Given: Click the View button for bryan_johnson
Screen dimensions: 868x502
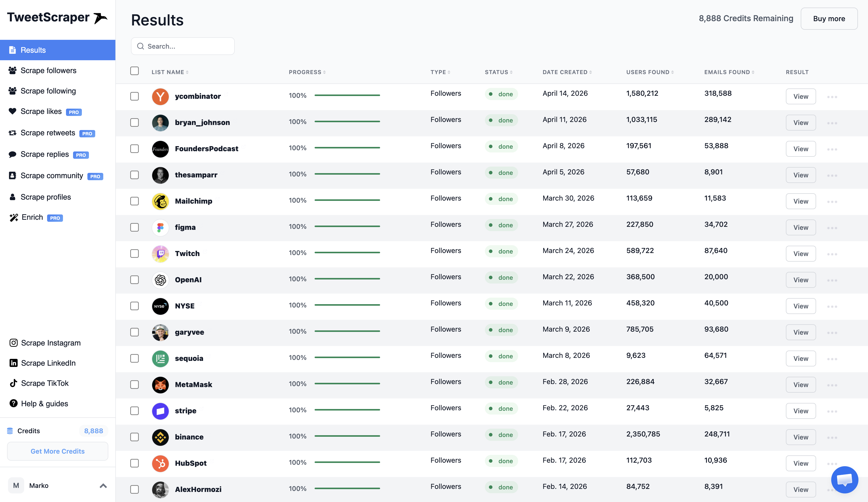Looking at the screenshot, I should coord(800,123).
